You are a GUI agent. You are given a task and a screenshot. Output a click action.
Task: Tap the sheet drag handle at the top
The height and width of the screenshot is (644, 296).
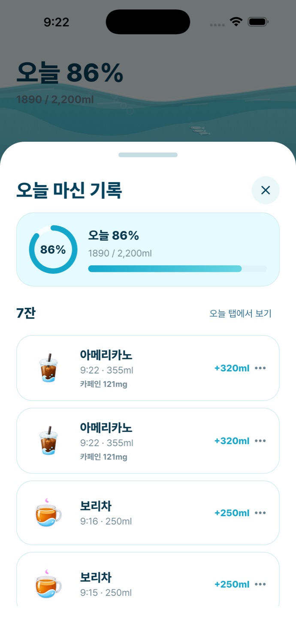tap(148, 155)
